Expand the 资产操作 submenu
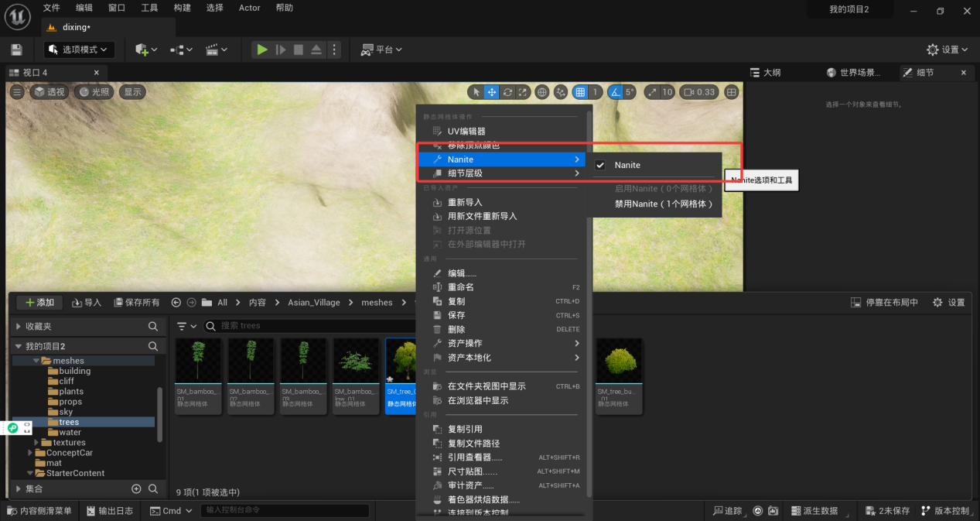The height and width of the screenshot is (521, 980). pyautogui.click(x=501, y=343)
